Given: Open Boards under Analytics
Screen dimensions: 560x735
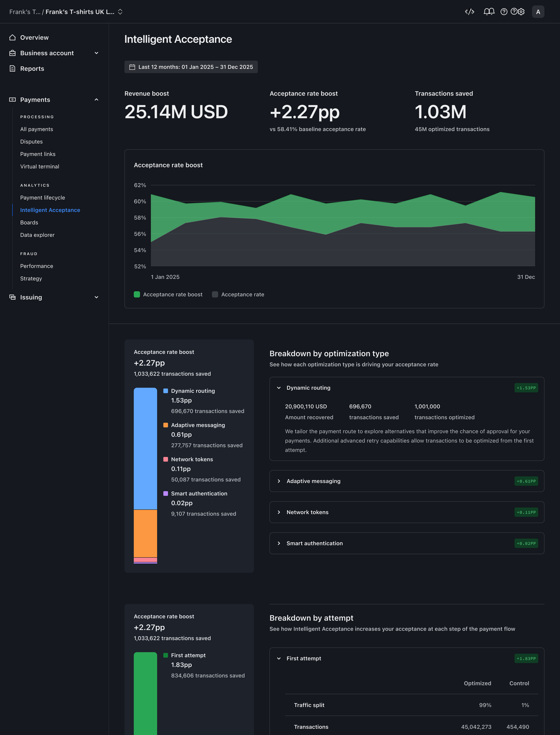Looking at the screenshot, I should coord(29,222).
